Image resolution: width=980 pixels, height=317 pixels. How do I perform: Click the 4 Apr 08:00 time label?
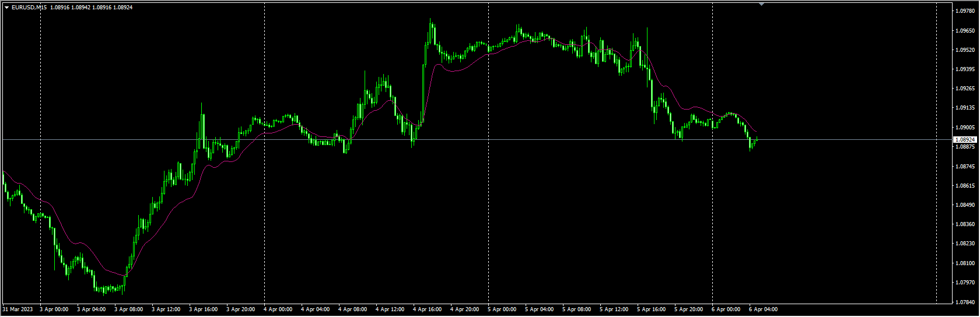tap(353, 309)
